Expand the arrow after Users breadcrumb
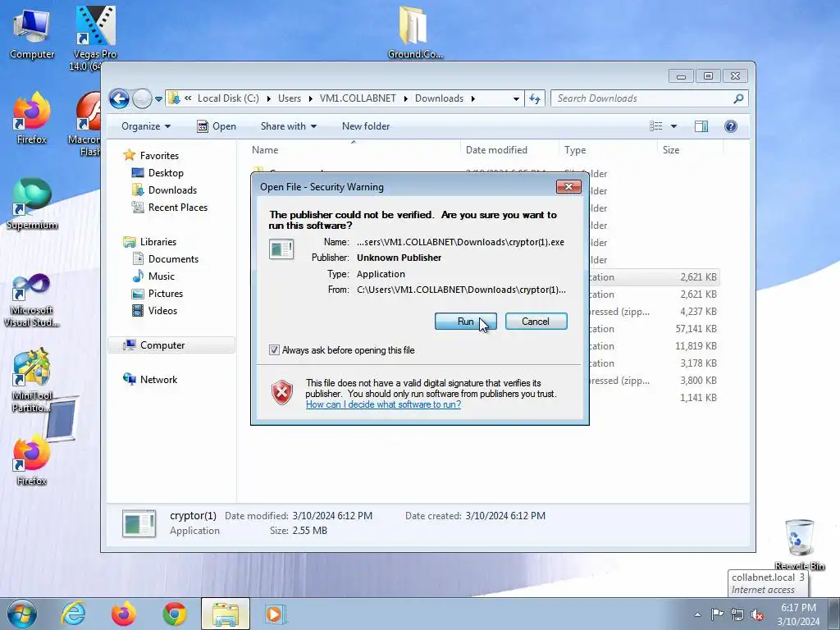840x630 pixels. 310,98
